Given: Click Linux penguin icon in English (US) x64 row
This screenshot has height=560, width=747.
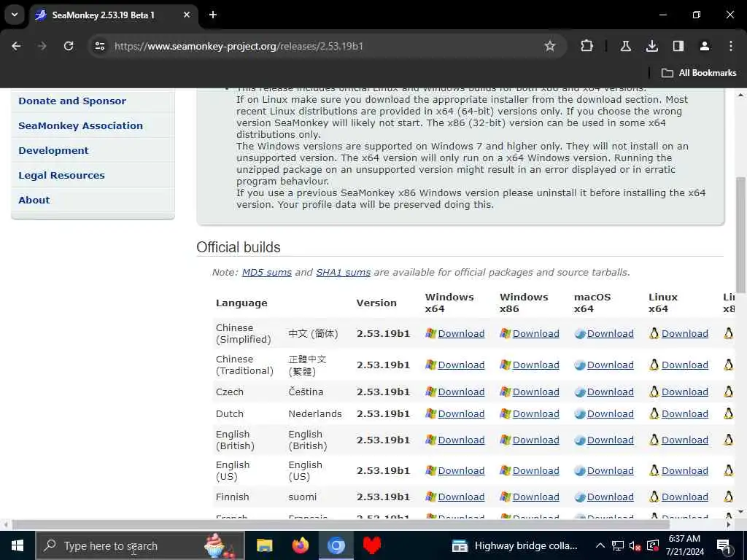Looking at the screenshot, I should tap(654, 470).
